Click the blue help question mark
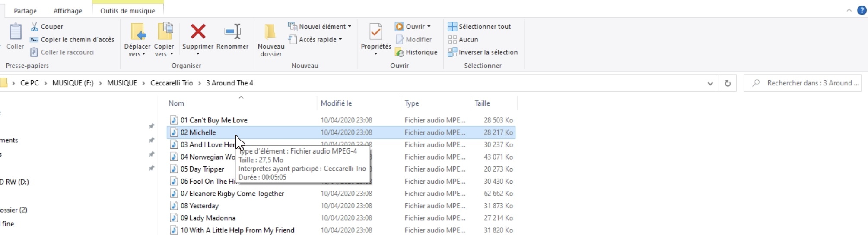The height and width of the screenshot is (235, 868). tap(862, 11)
